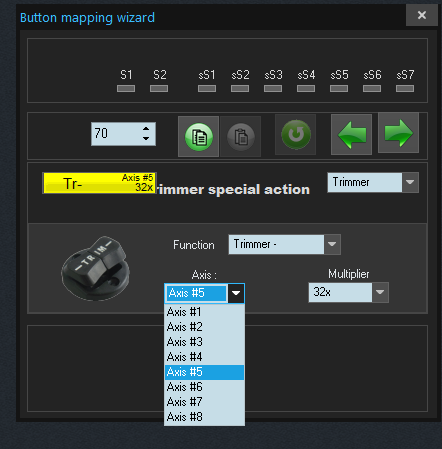Choose Axis #7 from the list

(x=204, y=402)
